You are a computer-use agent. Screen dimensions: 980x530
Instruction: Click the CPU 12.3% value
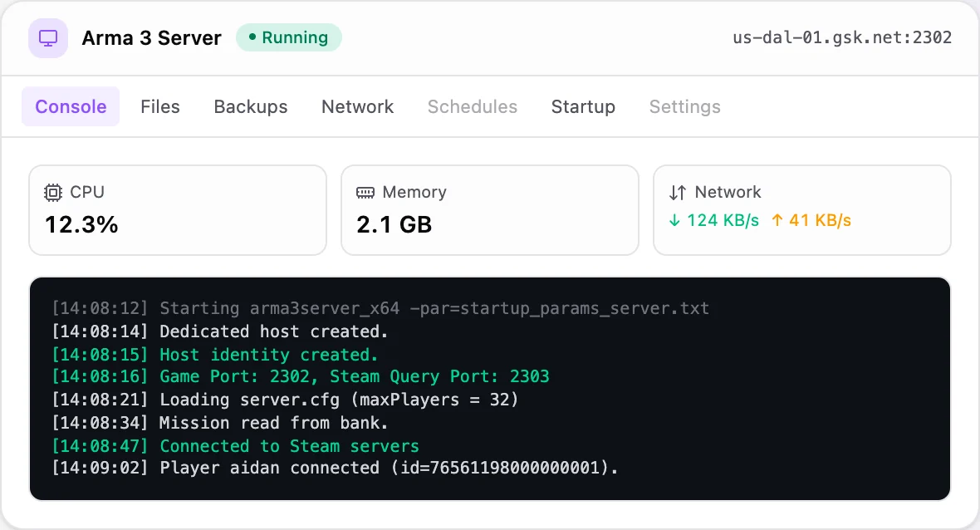[x=82, y=225]
